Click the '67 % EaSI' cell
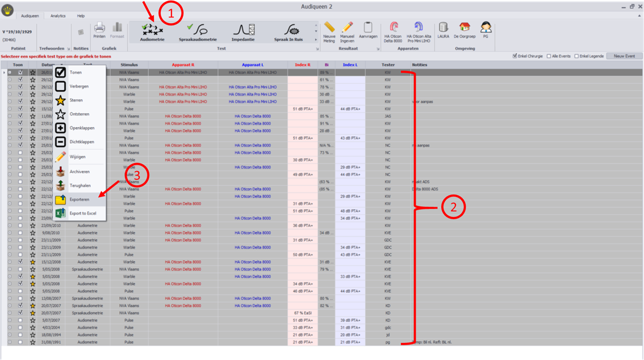 pyautogui.click(x=303, y=313)
